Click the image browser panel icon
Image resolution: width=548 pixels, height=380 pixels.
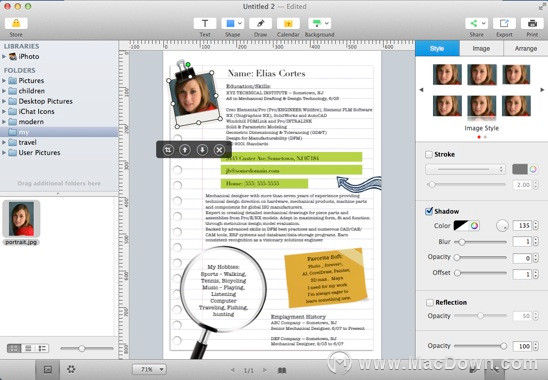(x=48, y=370)
